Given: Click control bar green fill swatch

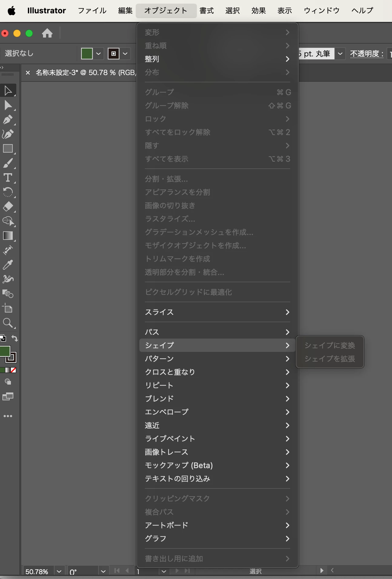Looking at the screenshot, I should point(87,54).
